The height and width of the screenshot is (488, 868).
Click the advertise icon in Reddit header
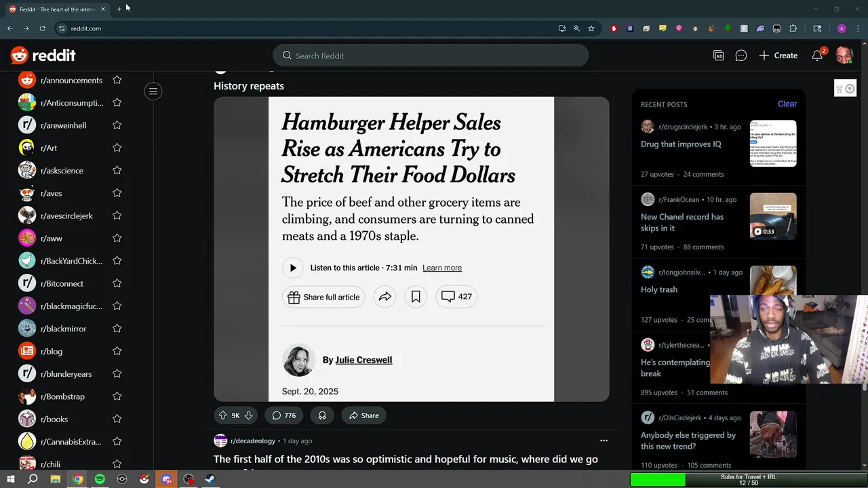pos(719,56)
